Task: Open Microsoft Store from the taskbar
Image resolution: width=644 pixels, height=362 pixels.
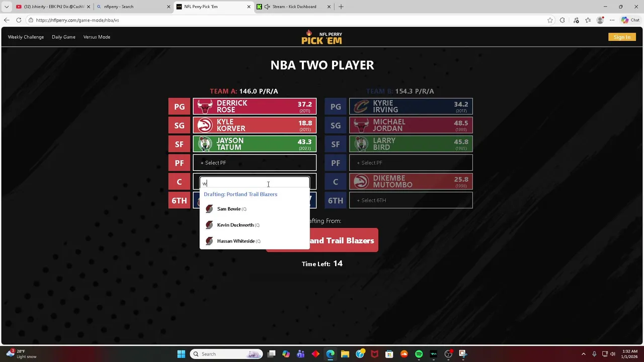Action: [389, 354]
